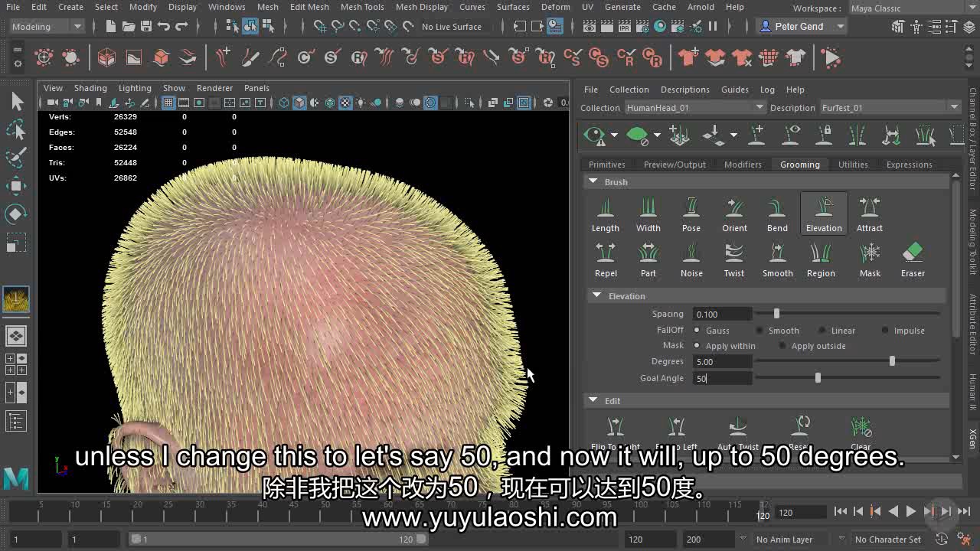The width and height of the screenshot is (980, 551).
Task: Open the XGen Guides menu
Action: tap(734, 90)
